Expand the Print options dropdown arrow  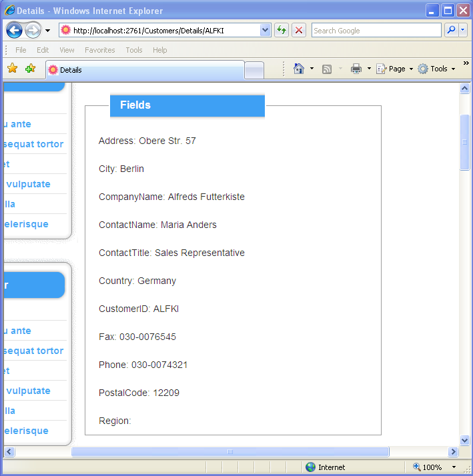[369, 69]
